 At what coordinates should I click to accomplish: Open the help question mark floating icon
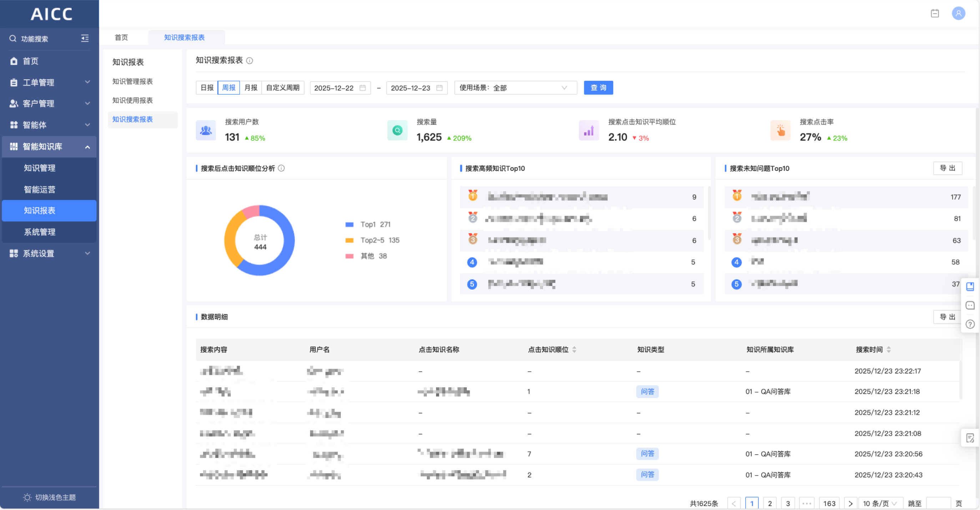coord(970,325)
